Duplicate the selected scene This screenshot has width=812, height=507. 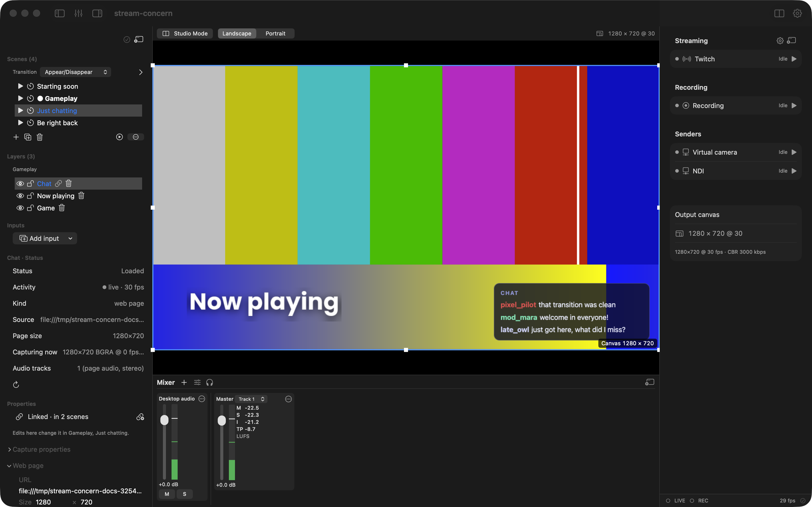coord(28,137)
